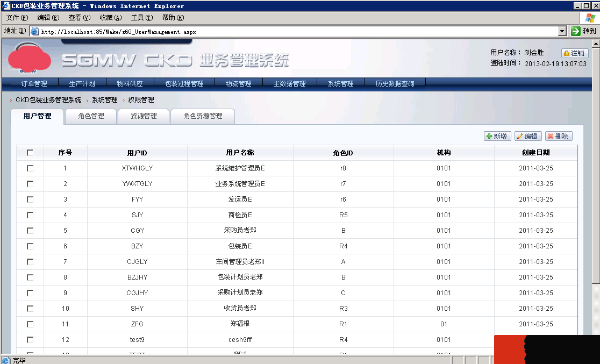Click the green Go arrow icon
600x364 pixels.
[575, 31]
